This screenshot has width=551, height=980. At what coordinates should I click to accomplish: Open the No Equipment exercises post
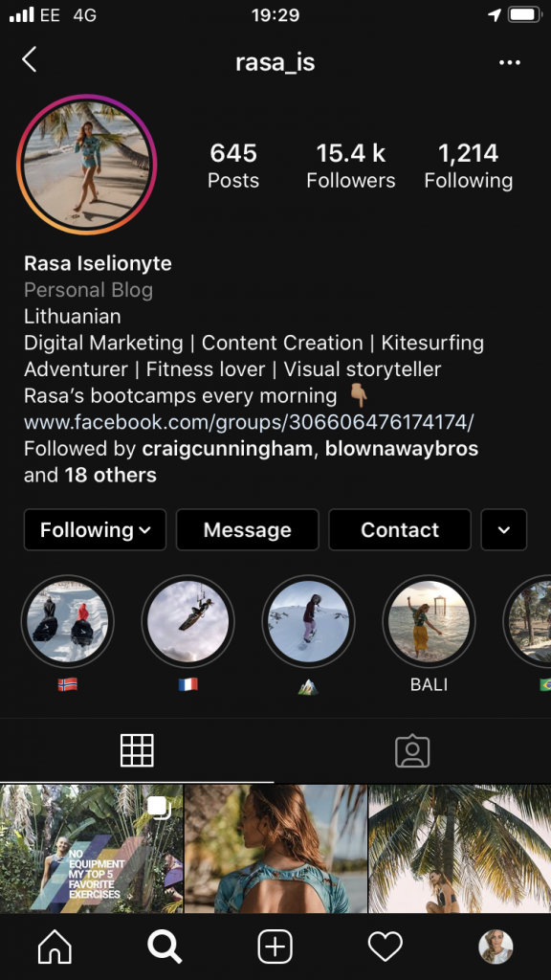(x=91, y=849)
